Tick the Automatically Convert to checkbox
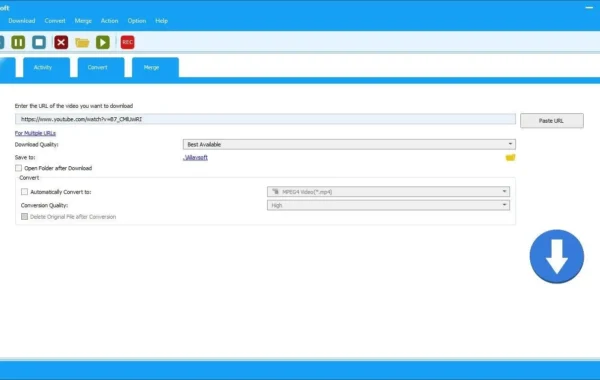The height and width of the screenshot is (380, 600). click(x=24, y=192)
